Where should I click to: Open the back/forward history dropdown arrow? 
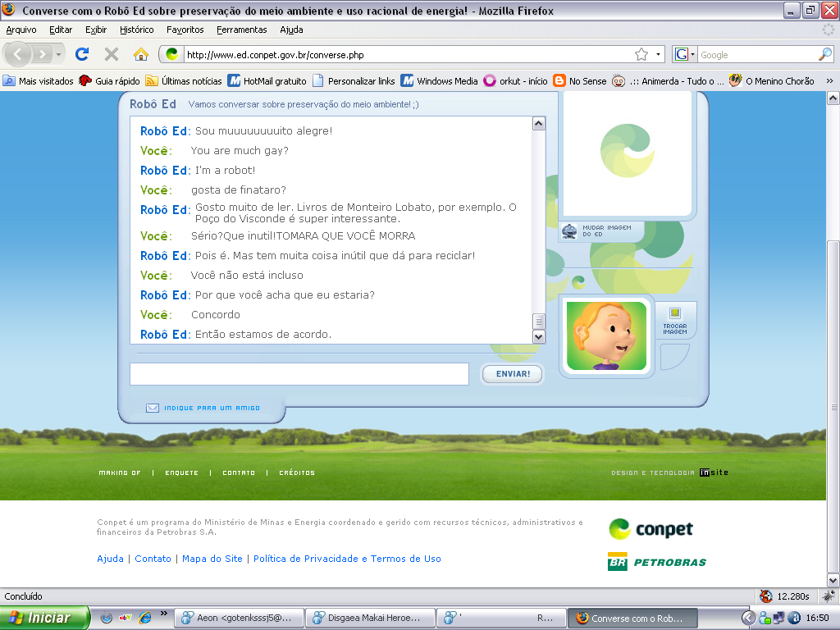pyautogui.click(x=59, y=54)
